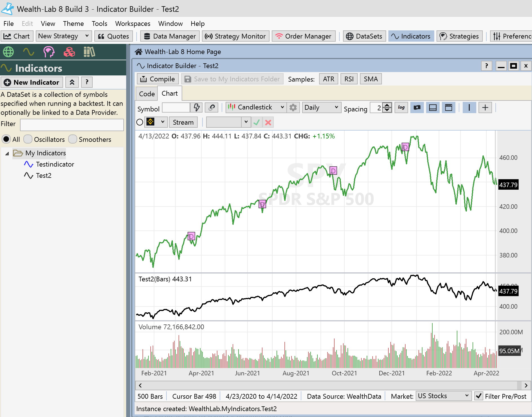
Task: Collapse the My Indicators folder
Action: pyautogui.click(x=7, y=153)
